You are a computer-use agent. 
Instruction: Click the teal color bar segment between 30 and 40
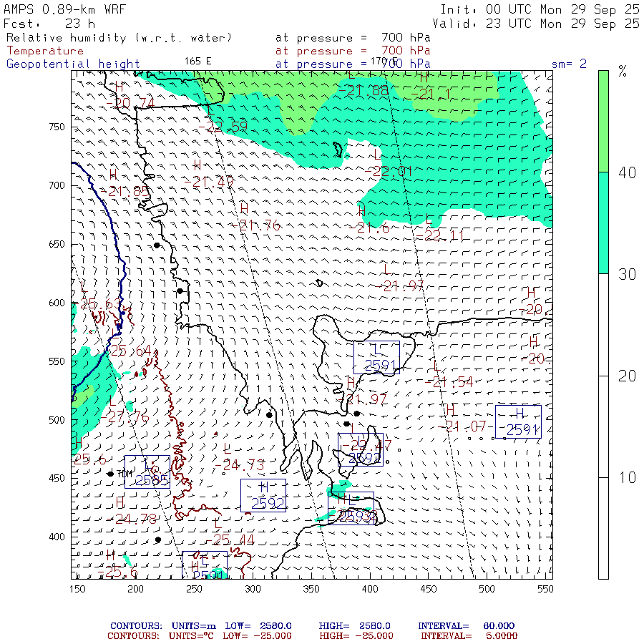tap(603, 223)
